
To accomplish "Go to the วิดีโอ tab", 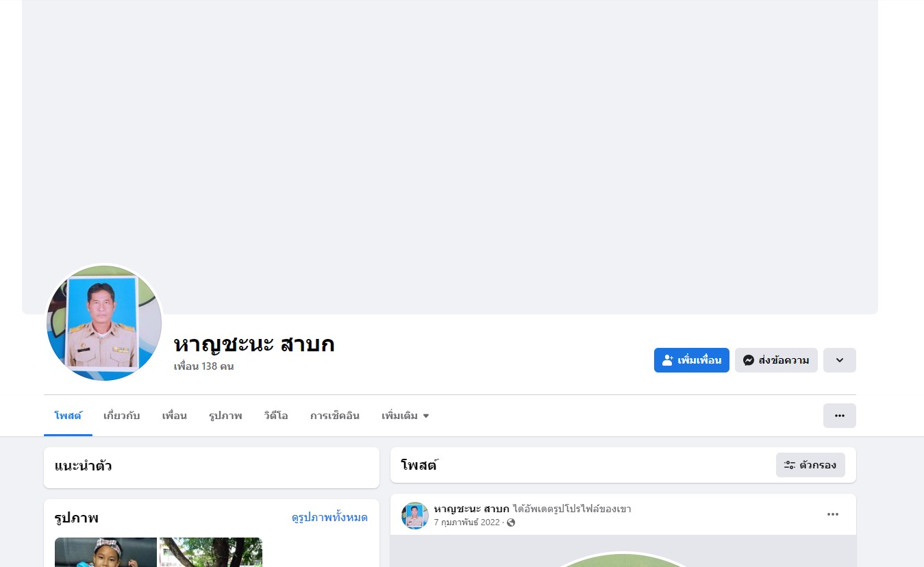I will click(x=276, y=416).
